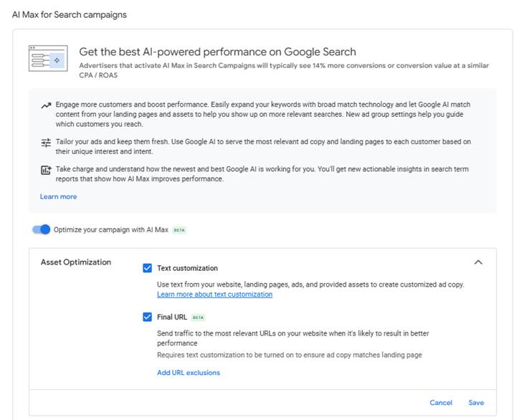Click the AI Max search illustration icon
519x420 pixels.
(48, 58)
